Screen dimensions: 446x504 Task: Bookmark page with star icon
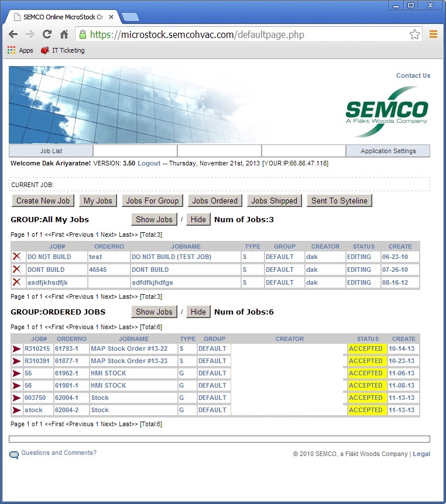click(x=414, y=34)
